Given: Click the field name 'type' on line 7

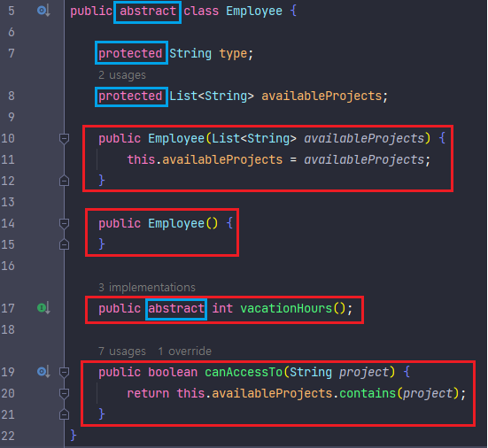Looking at the screenshot, I should [x=233, y=53].
